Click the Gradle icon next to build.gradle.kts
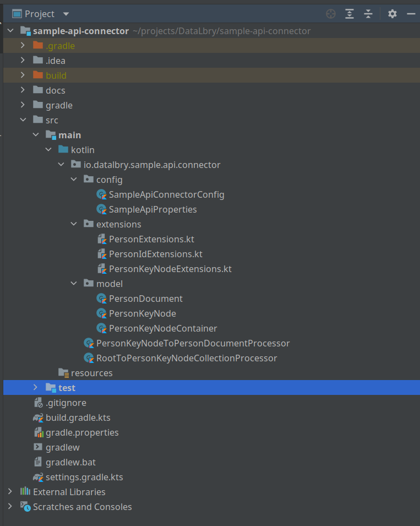This screenshot has width=420, height=526. pyautogui.click(x=38, y=417)
